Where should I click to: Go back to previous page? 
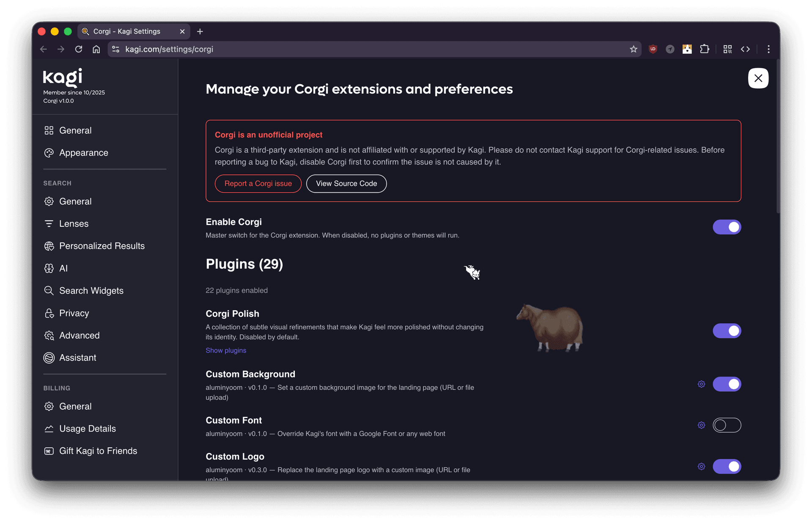[43, 49]
